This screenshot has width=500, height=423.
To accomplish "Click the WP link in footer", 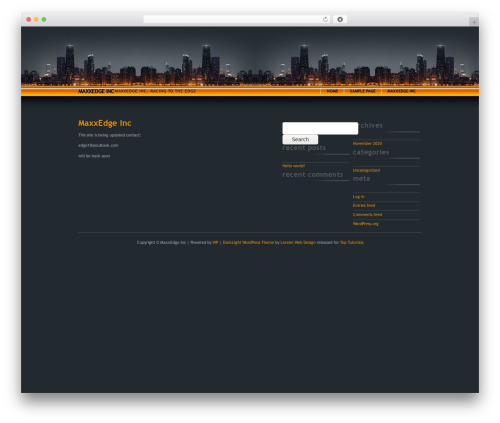I will [215, 242].
